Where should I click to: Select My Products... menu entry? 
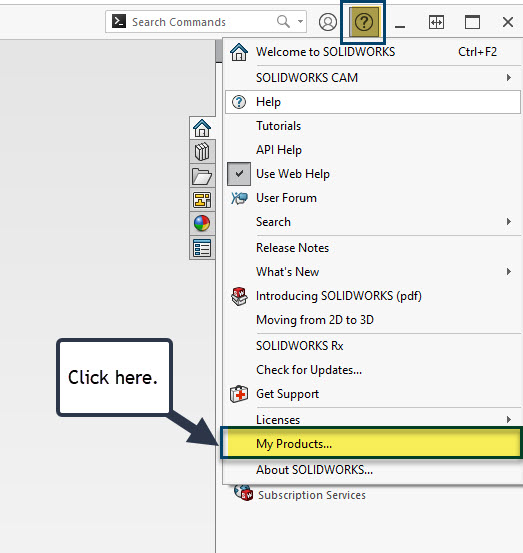pyautogui.click(x=373, y=444)
